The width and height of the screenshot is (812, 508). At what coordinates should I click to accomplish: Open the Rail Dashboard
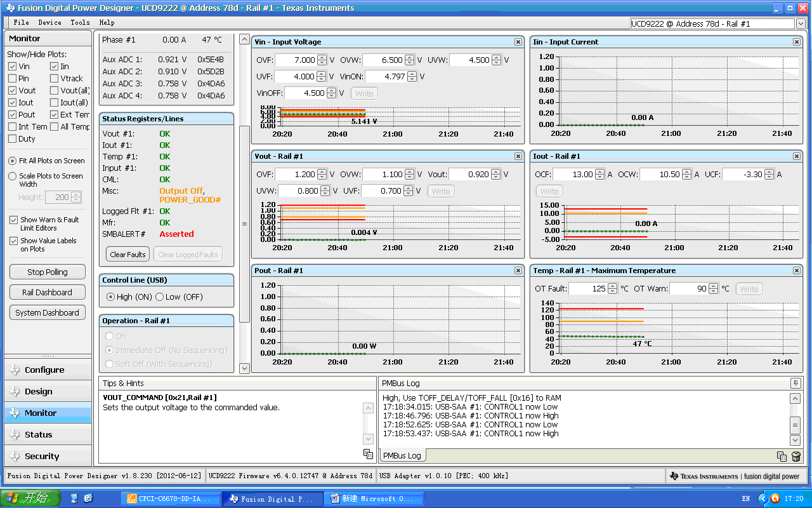tap(47, 292)
